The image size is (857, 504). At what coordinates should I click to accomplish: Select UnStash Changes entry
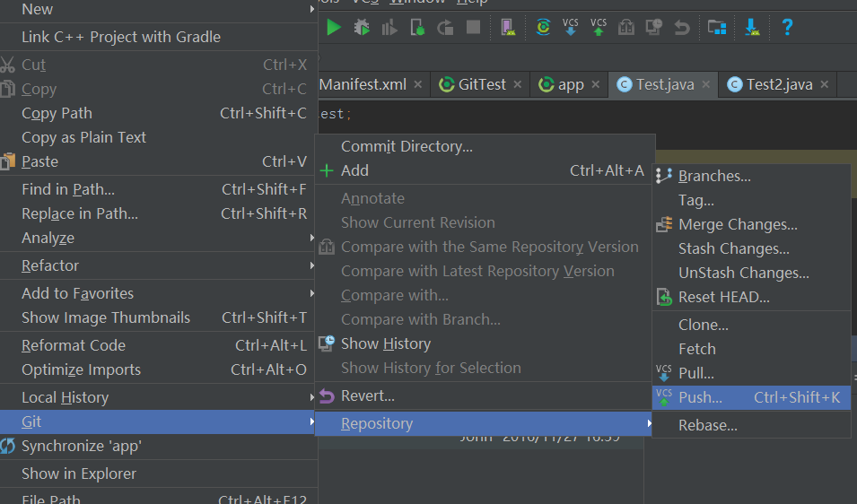[751, 273]
